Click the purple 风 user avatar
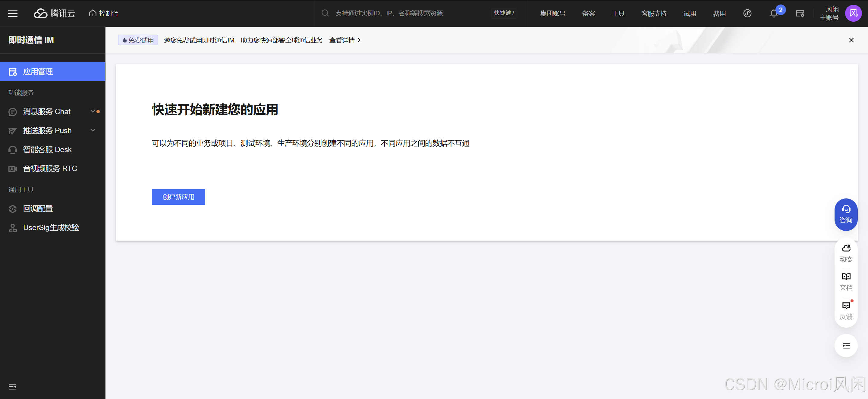 853,13
